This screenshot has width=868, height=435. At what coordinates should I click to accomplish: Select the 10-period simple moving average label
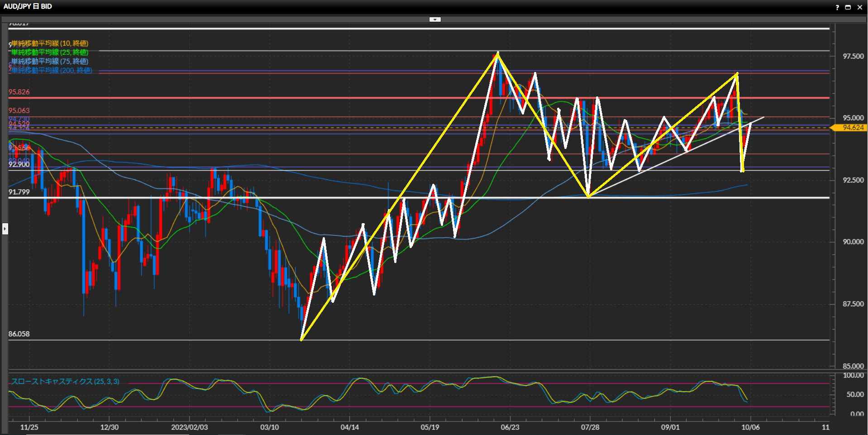coord(50,43)
